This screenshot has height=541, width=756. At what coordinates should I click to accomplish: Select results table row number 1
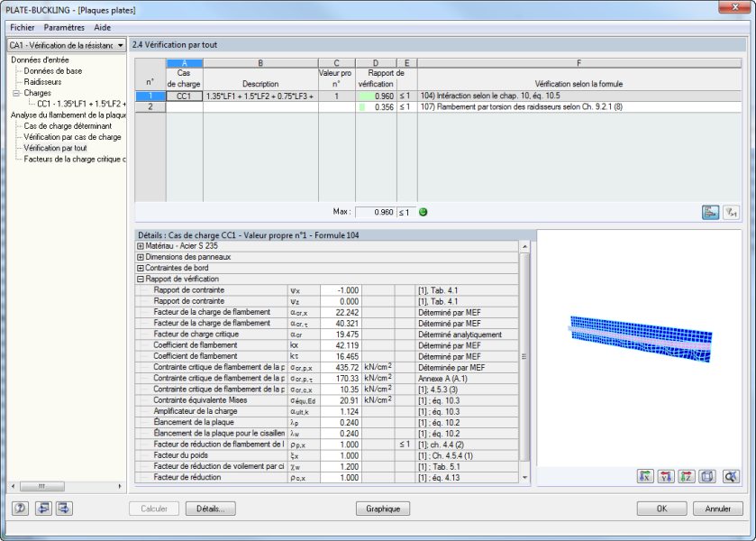click(150, 96)
